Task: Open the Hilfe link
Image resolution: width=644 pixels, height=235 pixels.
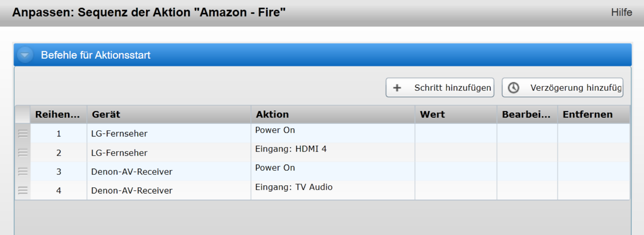Action: pos(621,12)
